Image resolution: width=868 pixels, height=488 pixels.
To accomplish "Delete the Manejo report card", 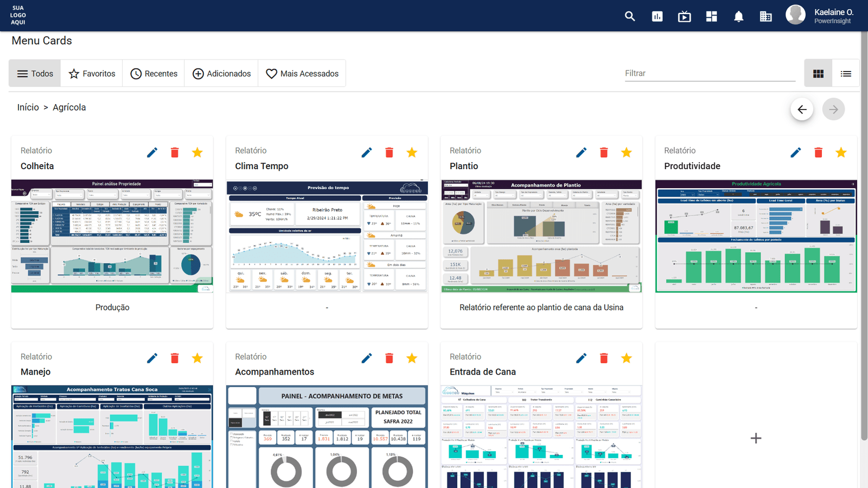I will click(x=175, y=358).
